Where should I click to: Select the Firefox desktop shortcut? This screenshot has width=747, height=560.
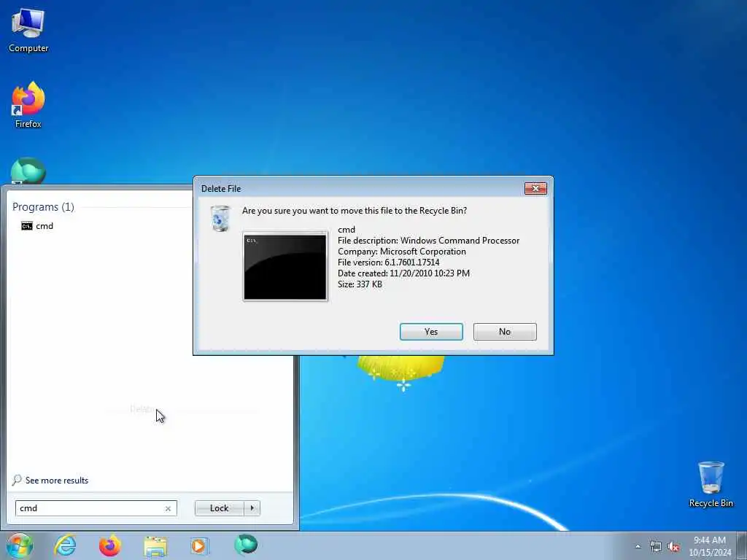[x=28, y=105]
